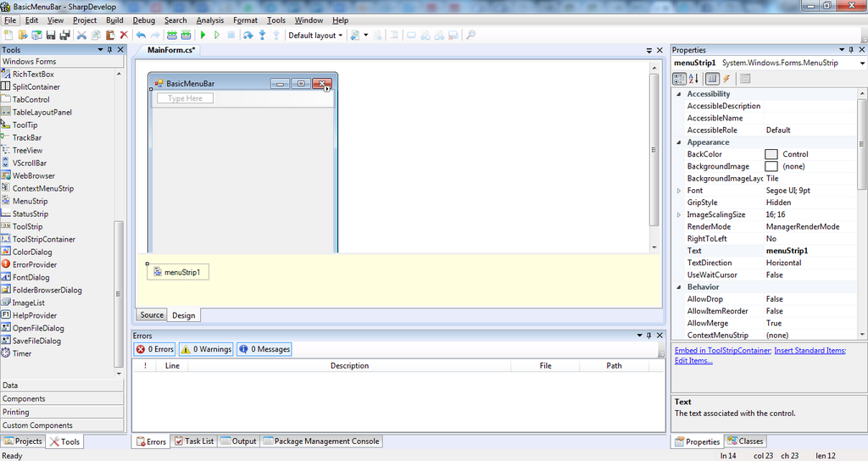The width and height of the screenshot is (868, 461).
Task: Switch to the Source tab
Action: (x=152, y=315)
